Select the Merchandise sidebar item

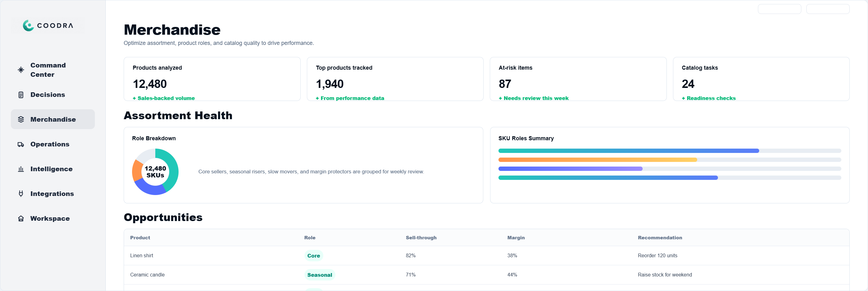(53, 119)
